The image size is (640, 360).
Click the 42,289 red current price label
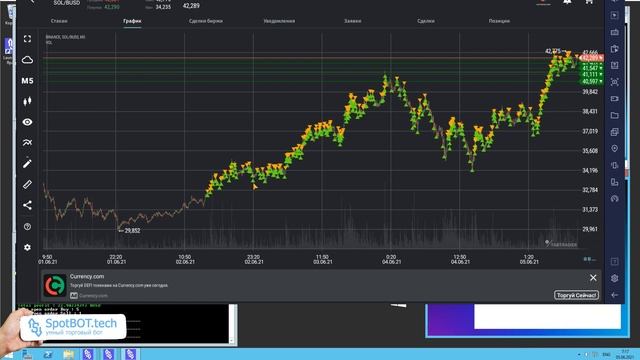591,58
